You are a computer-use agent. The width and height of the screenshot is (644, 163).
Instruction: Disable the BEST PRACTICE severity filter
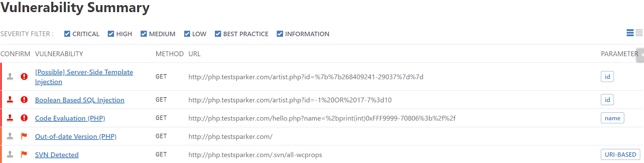(218, 34)
